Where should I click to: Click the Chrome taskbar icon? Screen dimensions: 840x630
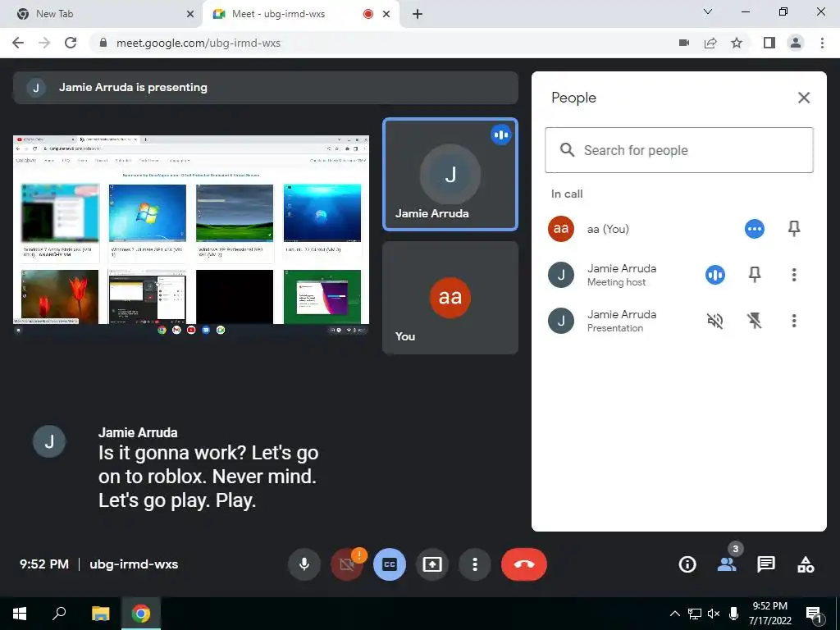point(141,614)
